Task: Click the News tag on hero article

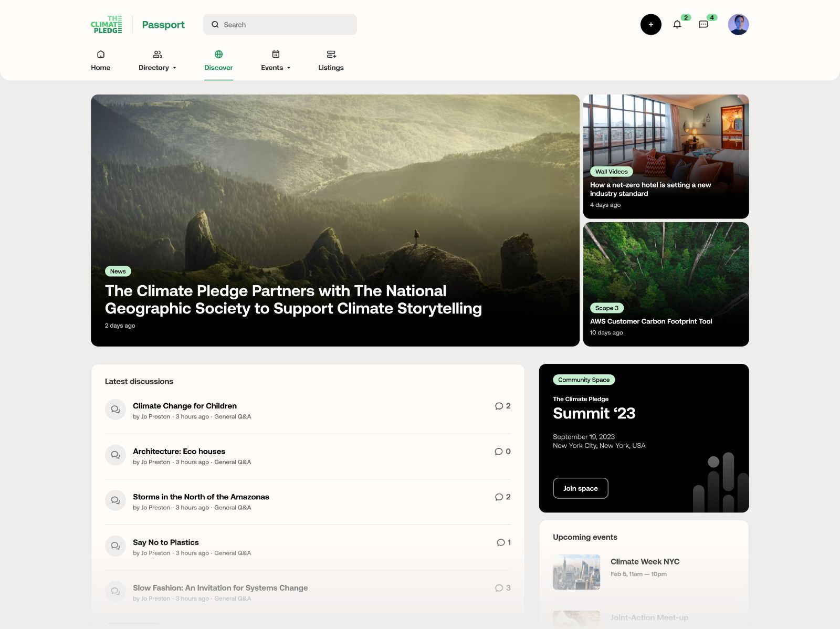Action: click(x=118, y=271)
